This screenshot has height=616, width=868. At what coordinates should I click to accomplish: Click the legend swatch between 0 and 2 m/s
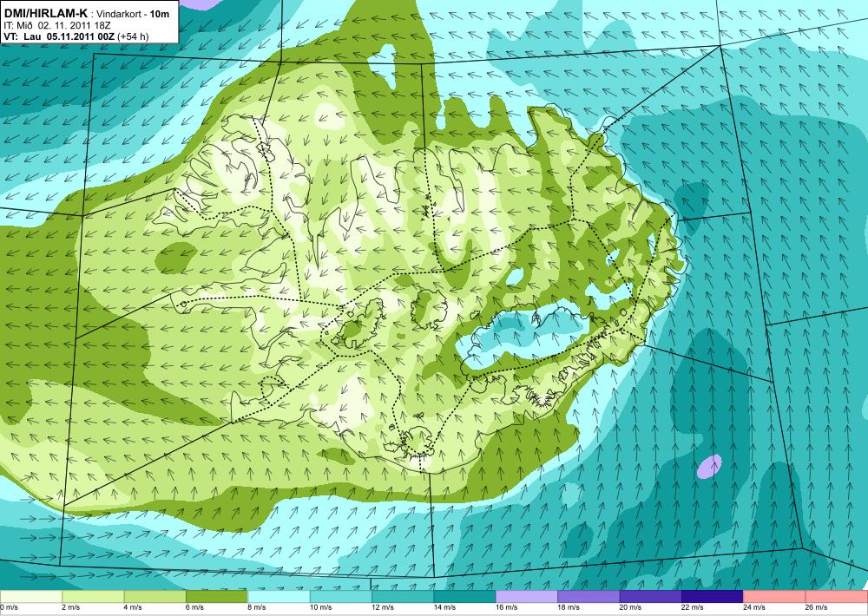(31, 597)
